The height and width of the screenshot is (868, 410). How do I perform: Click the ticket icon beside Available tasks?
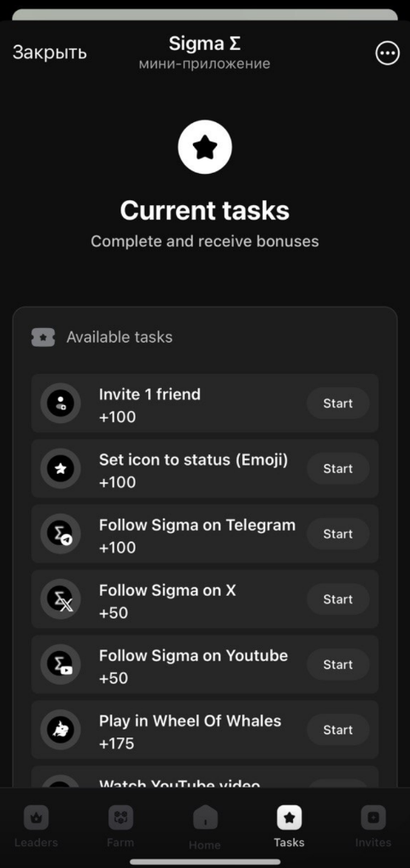43,337
